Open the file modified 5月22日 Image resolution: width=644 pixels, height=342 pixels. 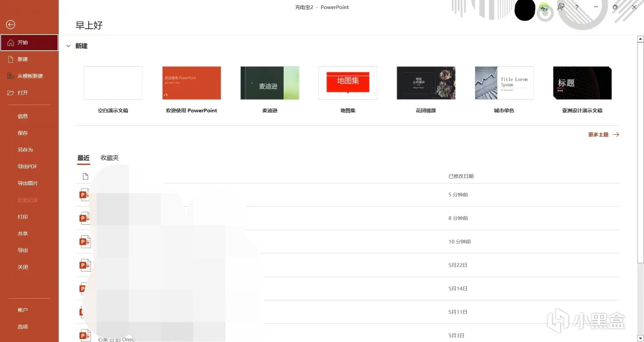(348, 265)
